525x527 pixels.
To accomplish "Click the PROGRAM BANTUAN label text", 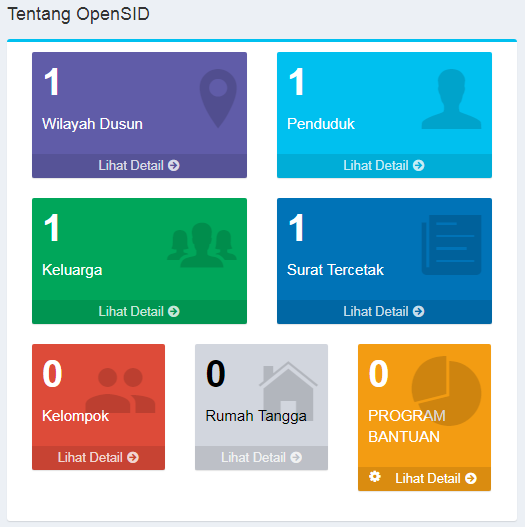I will coord(407,426).
